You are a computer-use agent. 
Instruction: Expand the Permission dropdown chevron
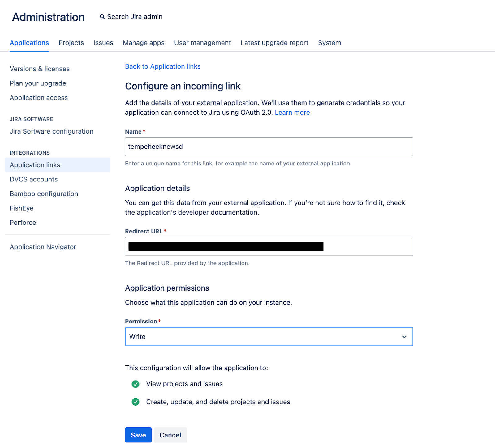pyautogui.click(x=404, y=337)
